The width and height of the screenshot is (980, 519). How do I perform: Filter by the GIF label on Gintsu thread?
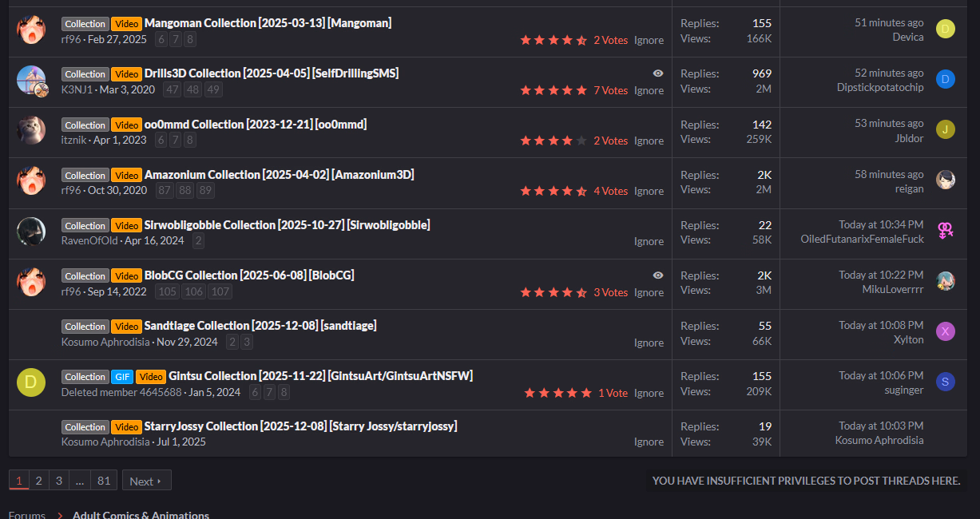point(121,377)
